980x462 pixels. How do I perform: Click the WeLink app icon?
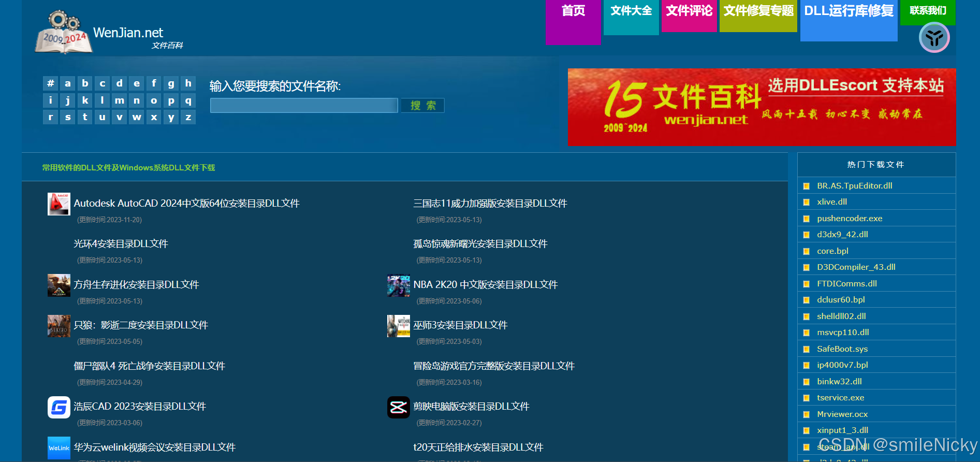(x=58, y=448)
